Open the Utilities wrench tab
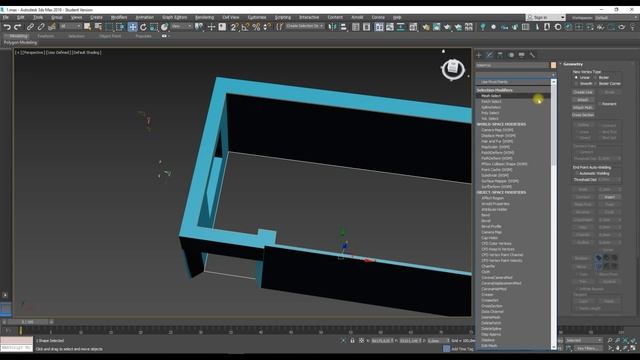Viewport: 640px width, 360px height. click(x=532, y=55)
